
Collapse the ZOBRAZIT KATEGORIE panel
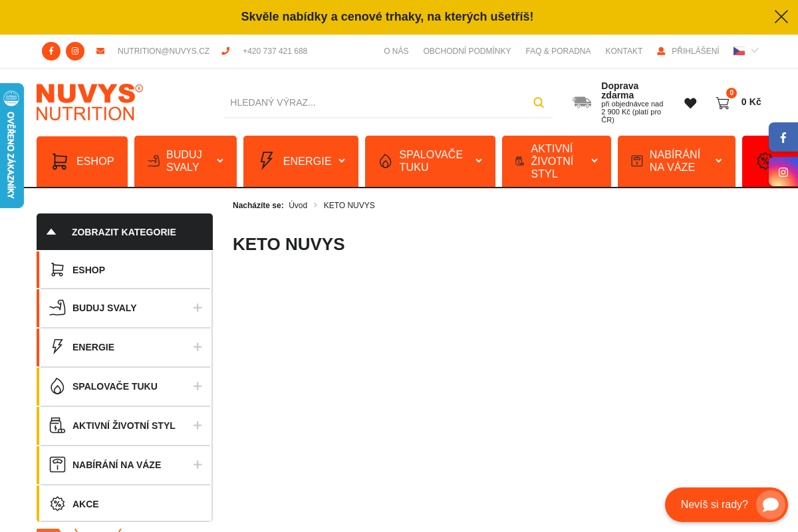coord(52,231)
